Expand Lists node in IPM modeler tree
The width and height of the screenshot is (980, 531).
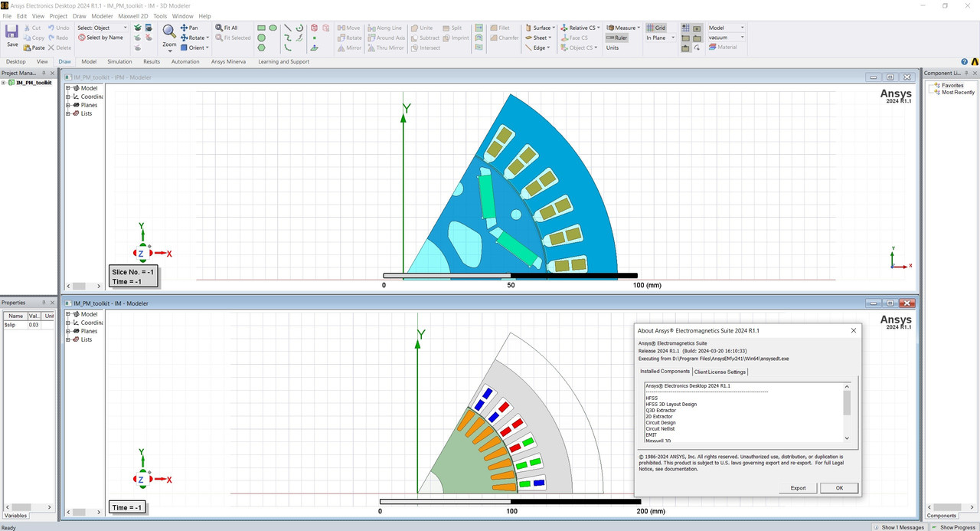coord(68,113)
